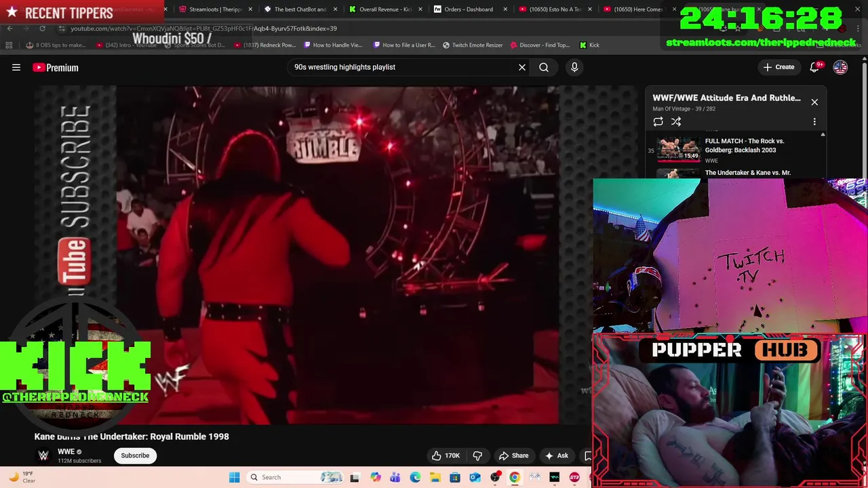Close The best ChatBot tab
This screenshot has width=868, height=488.
tap(336, 9)
